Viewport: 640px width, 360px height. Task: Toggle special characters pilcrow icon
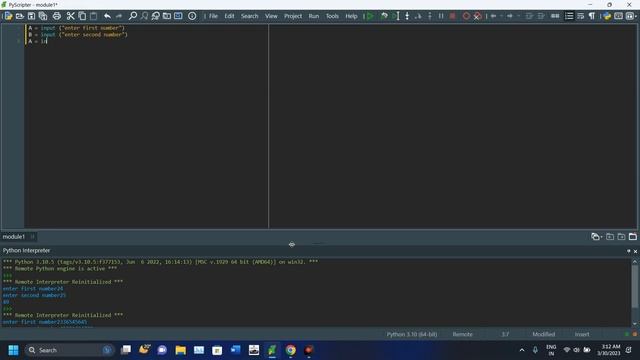tap(592, 16)
